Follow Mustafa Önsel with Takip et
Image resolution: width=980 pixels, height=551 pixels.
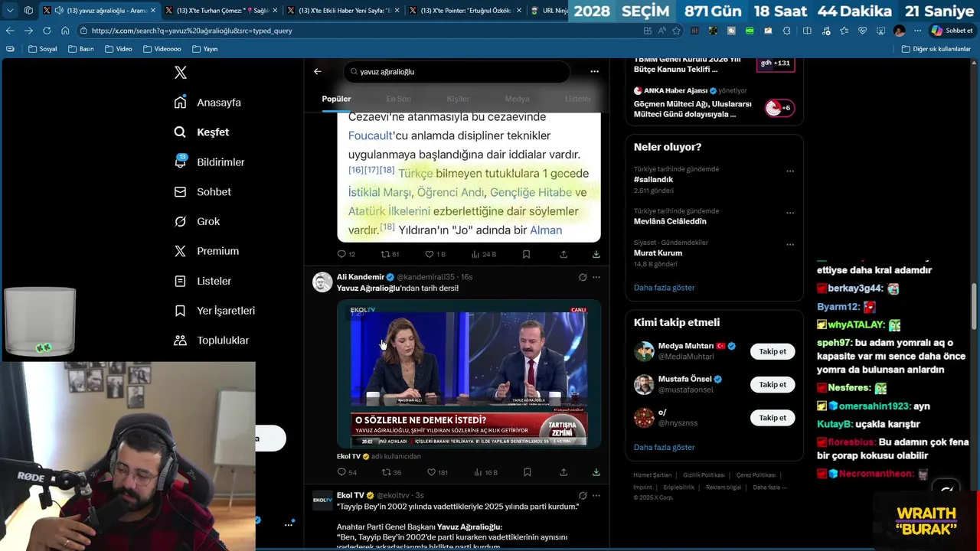point(772,385)
